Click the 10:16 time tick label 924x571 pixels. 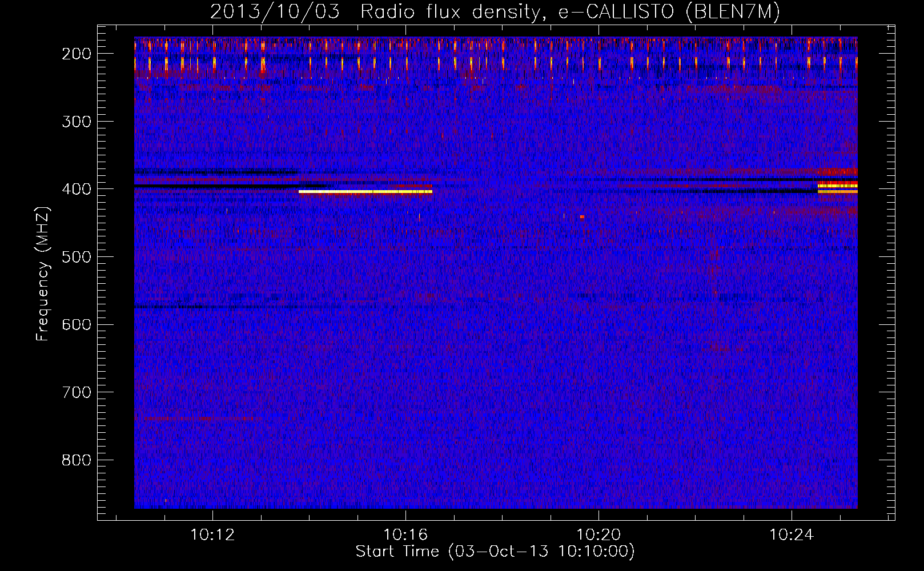tap(405, 535)
